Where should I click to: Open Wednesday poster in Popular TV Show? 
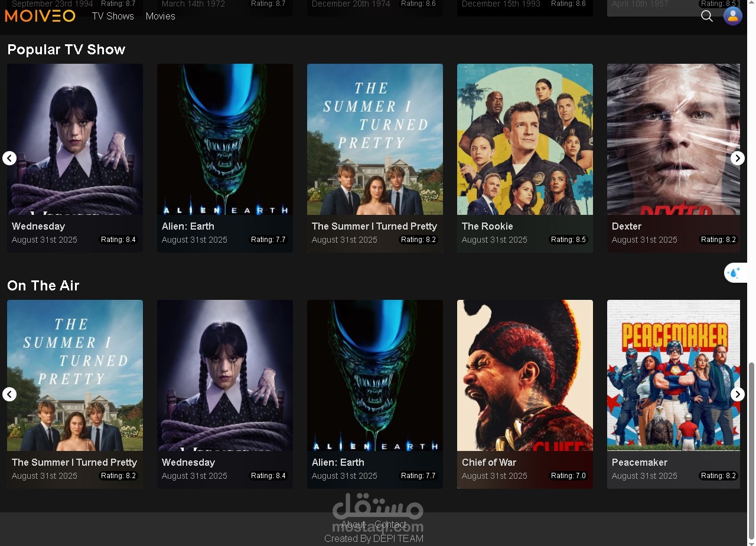pos(75,139)
